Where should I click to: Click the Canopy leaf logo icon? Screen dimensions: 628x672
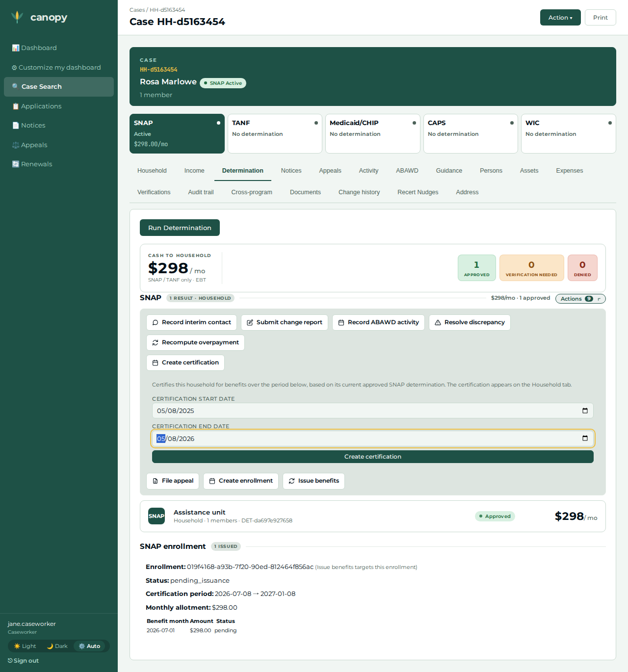click(17, 17)
